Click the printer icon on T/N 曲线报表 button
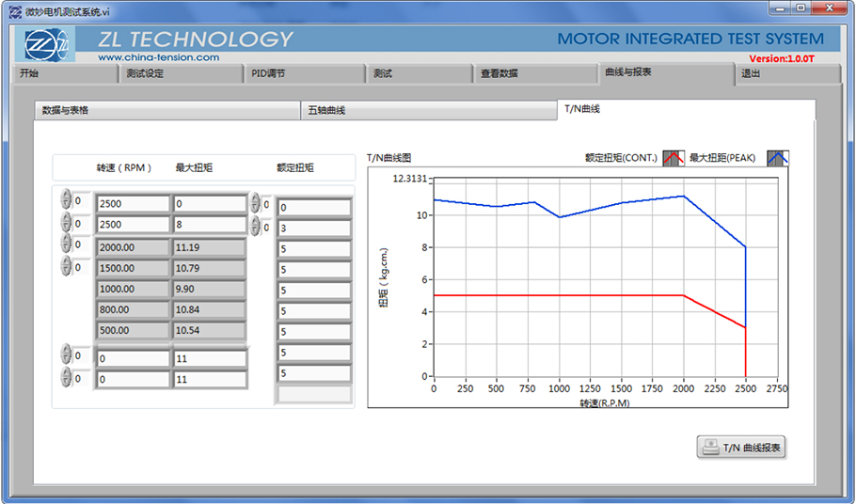This screenshot has height=504, width=856. pos(710,448)
